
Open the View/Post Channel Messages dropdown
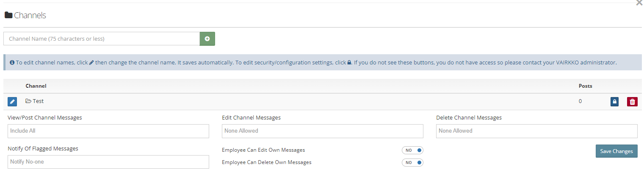pyautogui.click(x=108, y=131)
